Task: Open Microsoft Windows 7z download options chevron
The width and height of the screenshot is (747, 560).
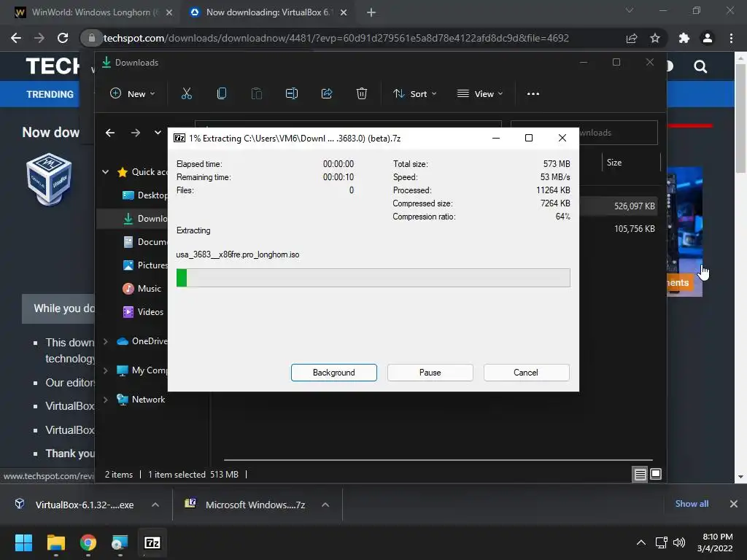Action: pyautogui.click(x=325, y=505)
